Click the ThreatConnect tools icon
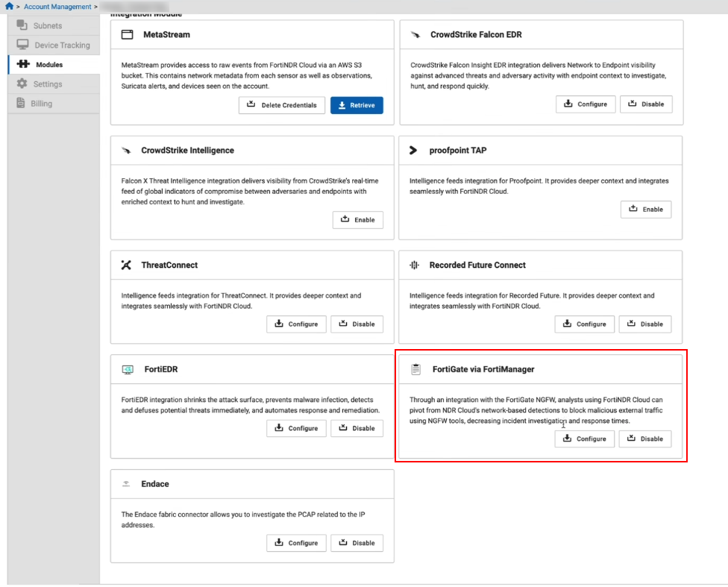This screenshot has width=728, height=587. (126, 264)
